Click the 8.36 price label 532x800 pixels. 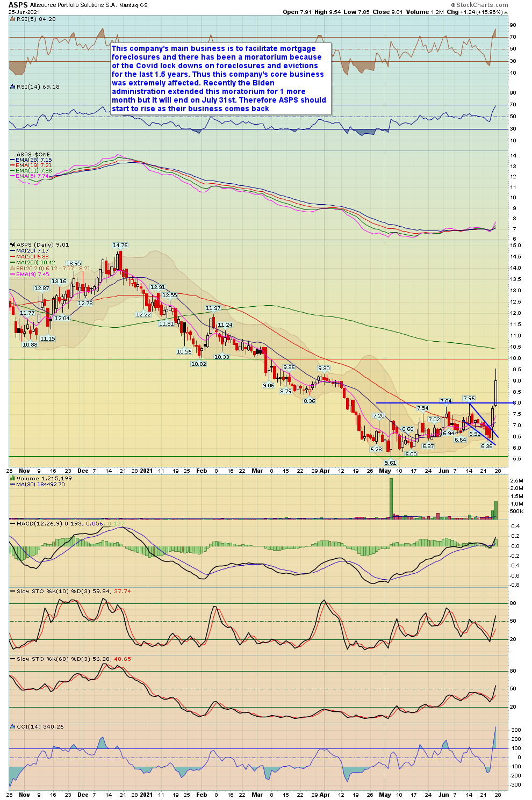(x=310, y=401)
